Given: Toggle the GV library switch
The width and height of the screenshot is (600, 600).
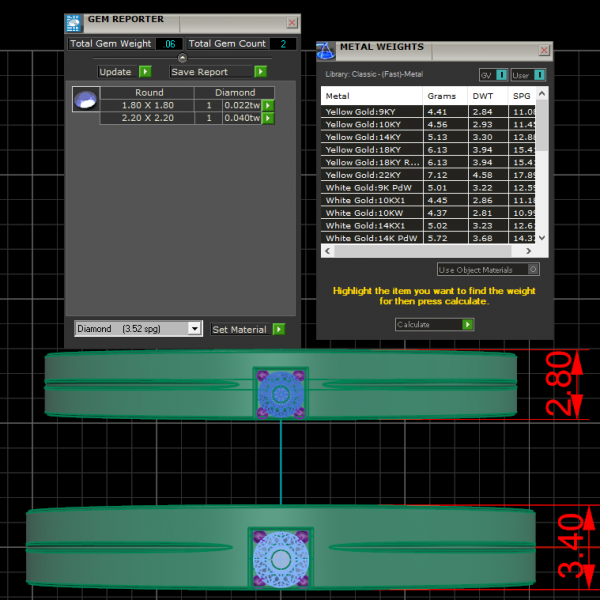Looking at the screenshot, I should pyautogui.click(x=501, y=75).
